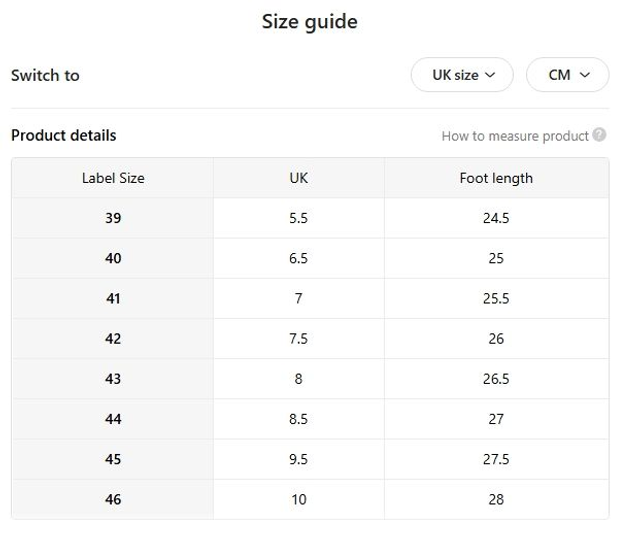Select label size 40 in the table
The width and height of the screenshot is (640, 542).
[x=113, y=258]
